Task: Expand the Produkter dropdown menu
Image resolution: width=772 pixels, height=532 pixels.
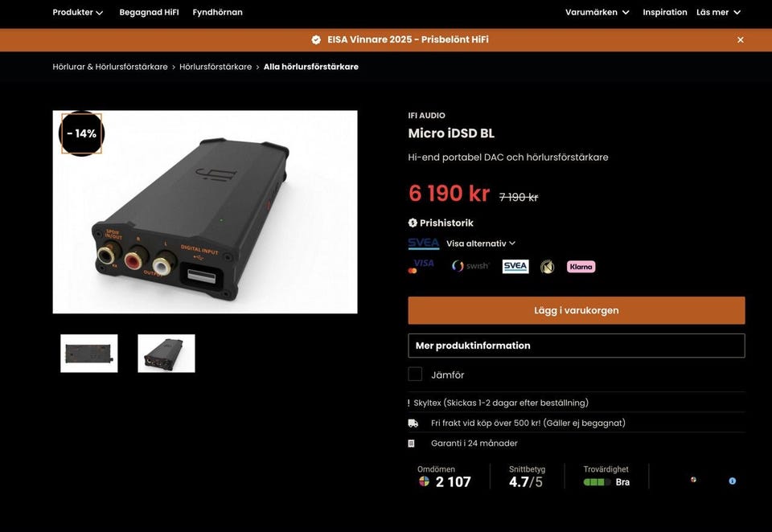Action: 78,12
